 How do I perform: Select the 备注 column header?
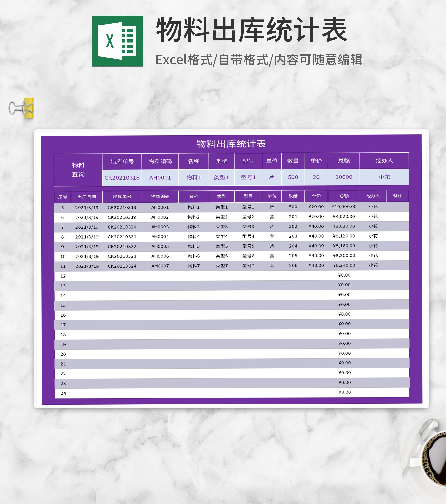398,196
